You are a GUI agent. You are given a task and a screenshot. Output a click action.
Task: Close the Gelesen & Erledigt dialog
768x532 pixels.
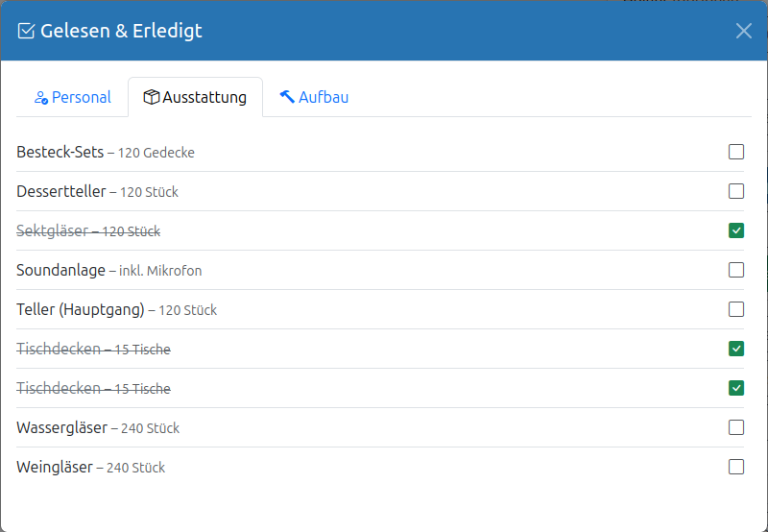point(743,31)
